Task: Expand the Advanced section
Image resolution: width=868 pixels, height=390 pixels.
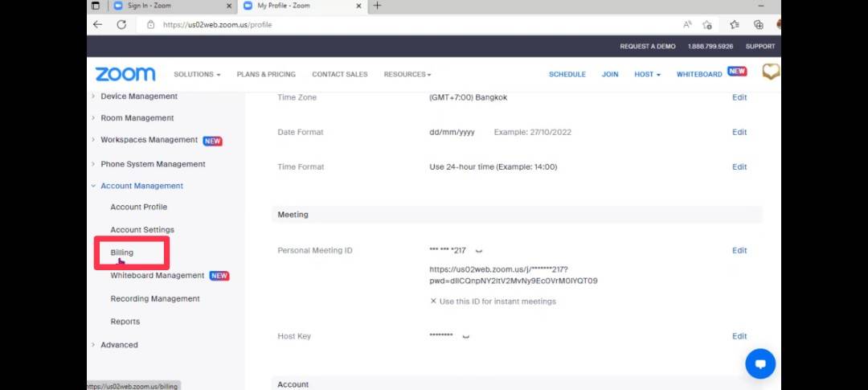Action: pyautogui.click(x=119, y=345)
